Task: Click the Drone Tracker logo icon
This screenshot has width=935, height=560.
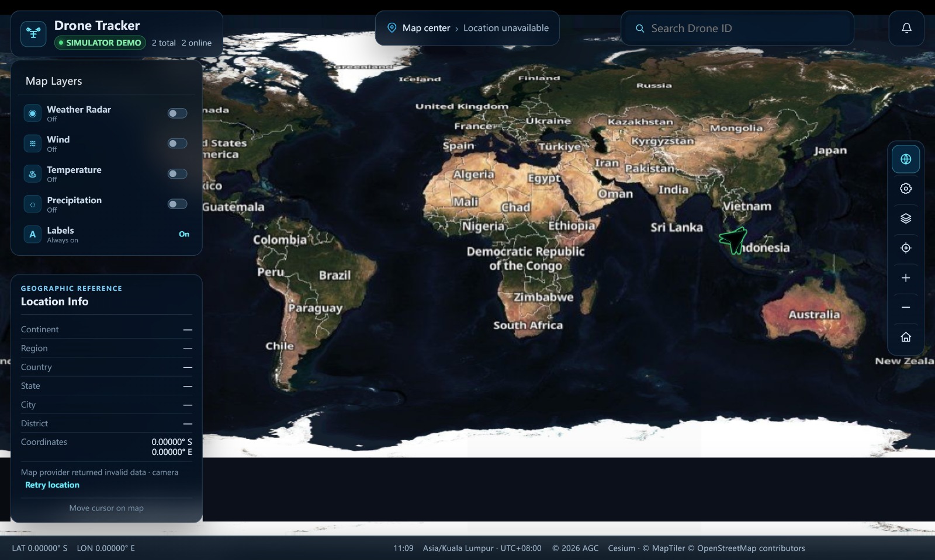Action: coord(33,33)
